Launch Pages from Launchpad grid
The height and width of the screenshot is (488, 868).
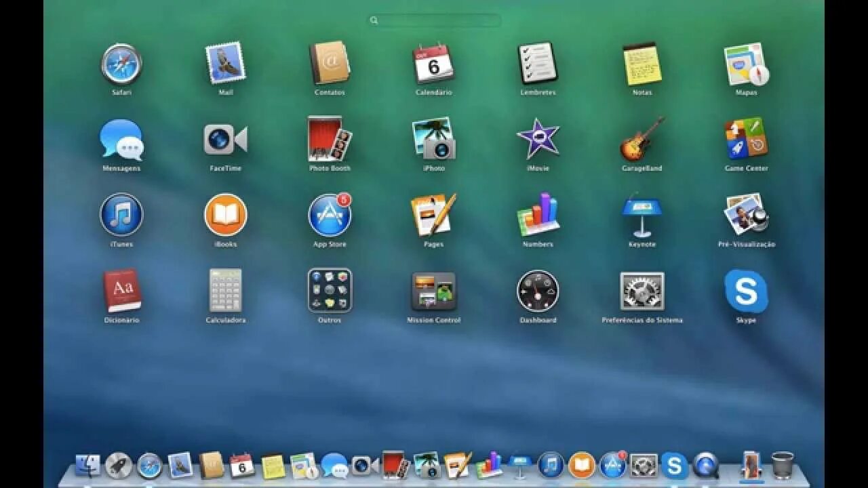coord(434,215)
